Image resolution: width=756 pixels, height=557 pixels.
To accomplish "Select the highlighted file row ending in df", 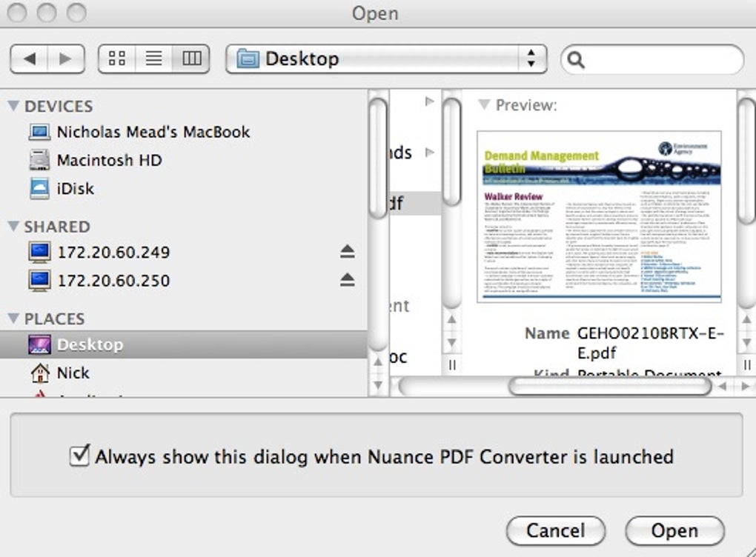I will pos(415,204).
